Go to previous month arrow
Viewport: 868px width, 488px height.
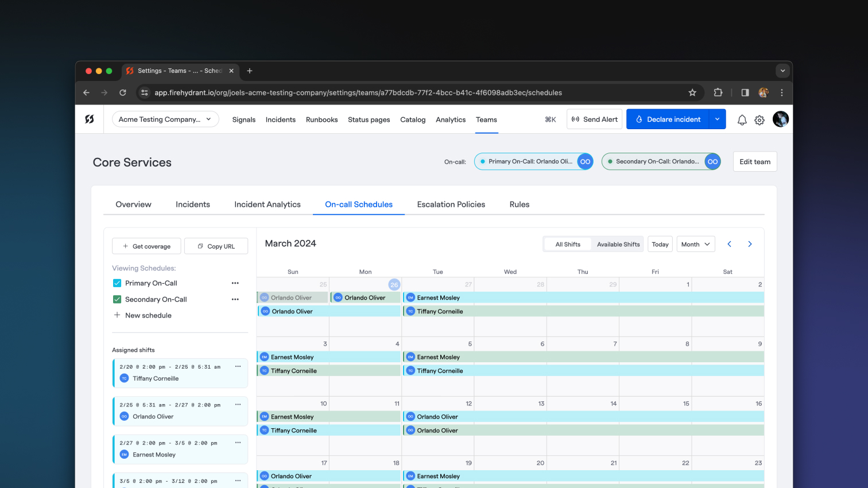coord(729,244)
